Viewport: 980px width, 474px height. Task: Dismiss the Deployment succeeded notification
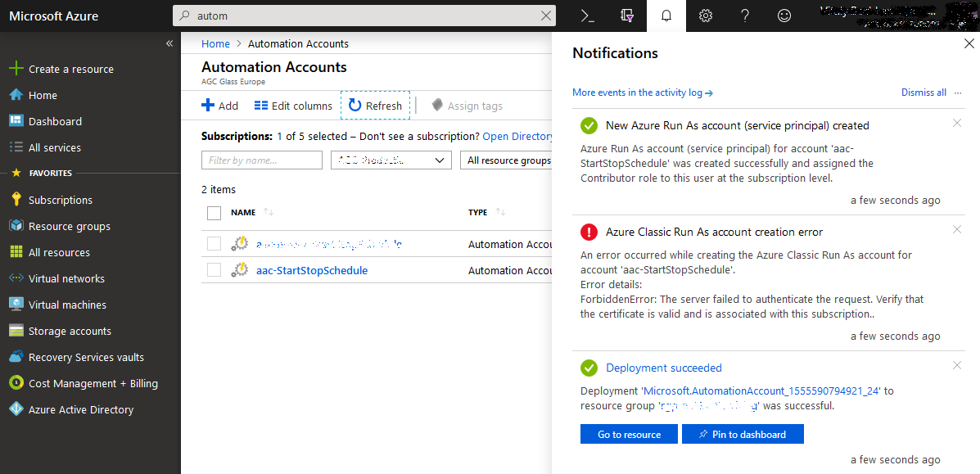coord(957,365)
